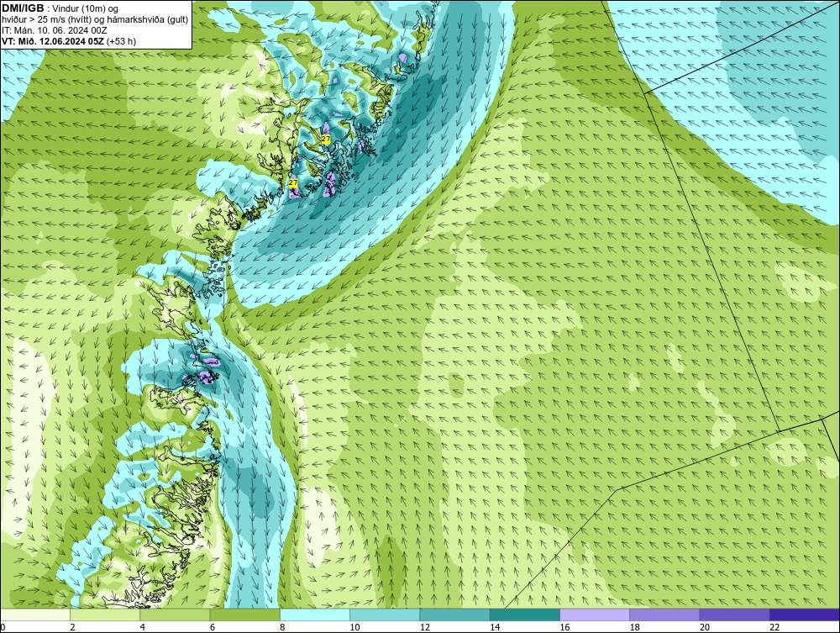This screenshot has height=633, width=840.
Task: Click the "IT: Mán. 10. 06. 2024 00Z" line
Action: pos(54,30)
